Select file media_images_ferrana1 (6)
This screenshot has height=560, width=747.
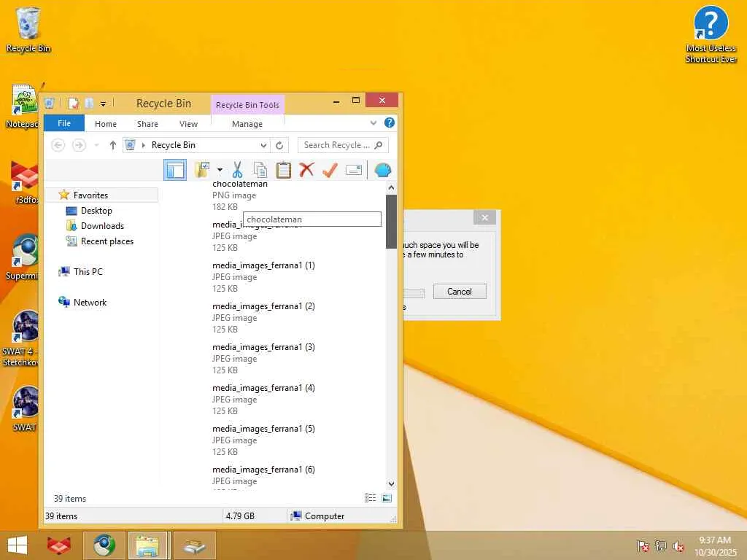pos(263,475)
